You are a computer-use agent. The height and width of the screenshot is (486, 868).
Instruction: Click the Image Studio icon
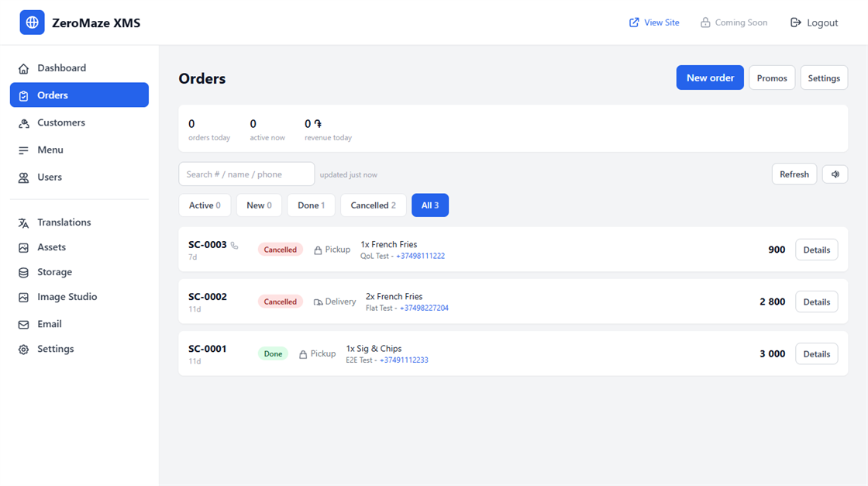pyautogui.click(x=23, y=297)
